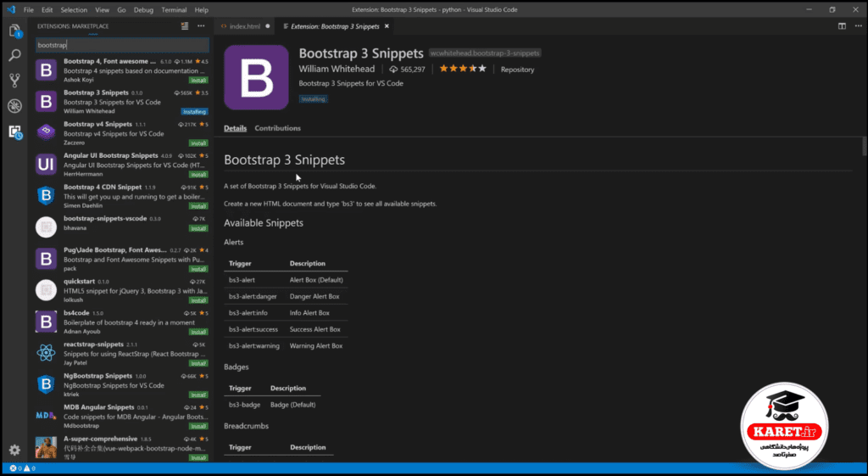The height and width of the screenshot is (476, 868).
Task: Click the NgBootstrap Snippets extension icon
Action: point(46,384)
